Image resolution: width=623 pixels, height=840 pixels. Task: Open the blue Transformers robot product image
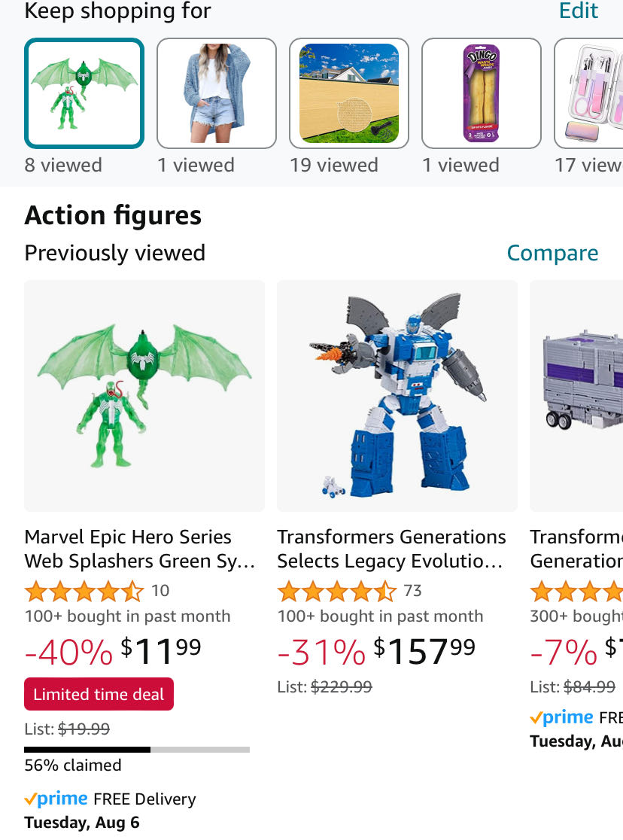click(397, 396)
